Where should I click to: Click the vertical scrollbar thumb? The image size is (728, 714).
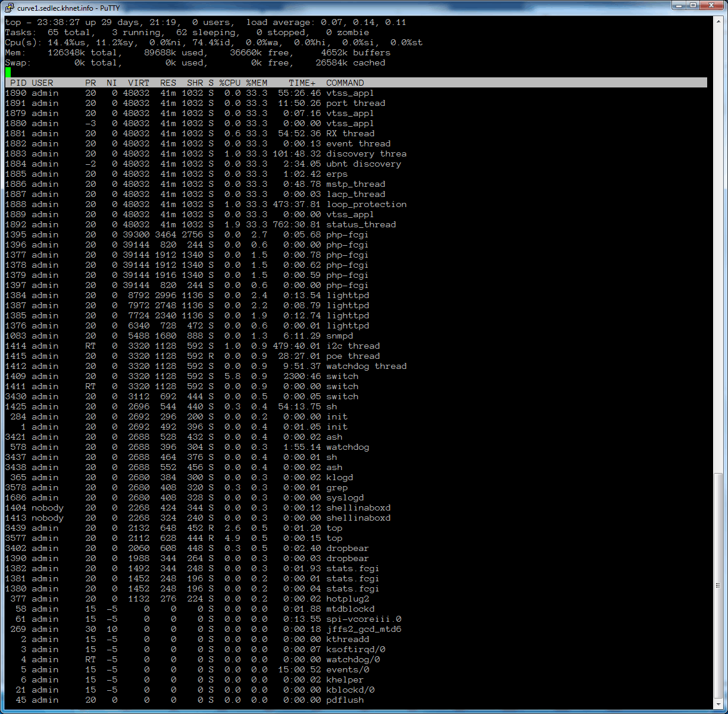pyautogui.click(x=718, y=586)
